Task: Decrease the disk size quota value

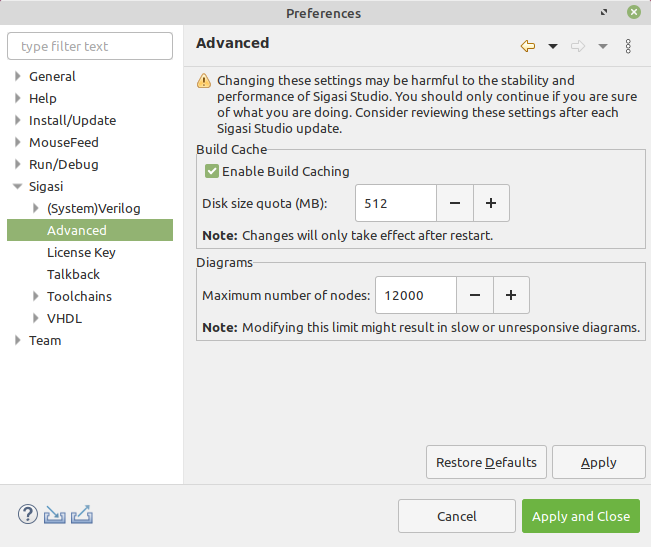Action: 455,203
